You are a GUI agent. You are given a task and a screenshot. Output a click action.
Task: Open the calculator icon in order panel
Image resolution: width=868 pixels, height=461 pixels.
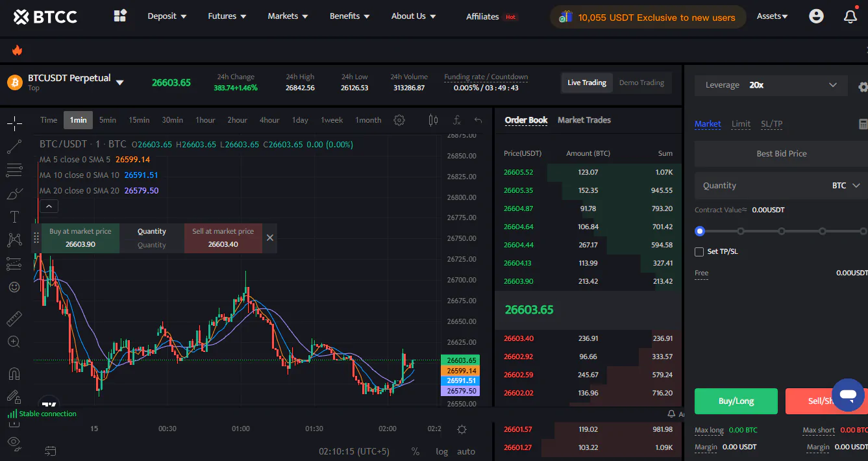(863, 124)
